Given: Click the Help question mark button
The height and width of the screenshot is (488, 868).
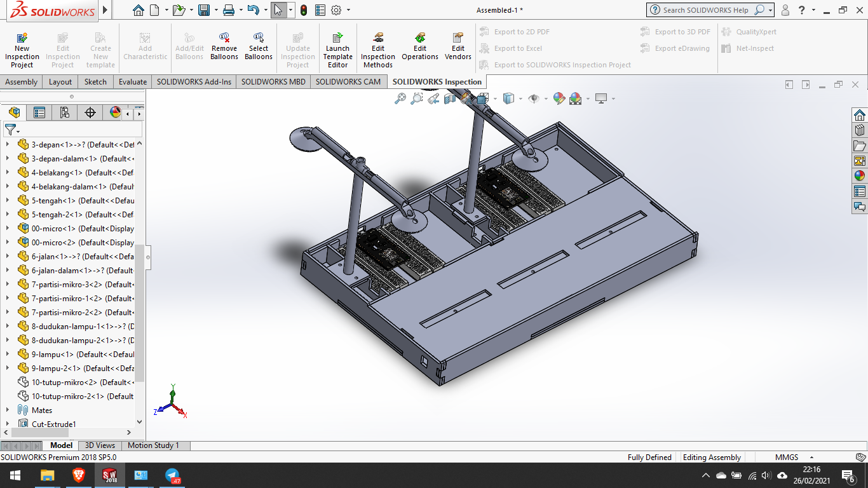Looking at the screenshot, I should [803, 10].
